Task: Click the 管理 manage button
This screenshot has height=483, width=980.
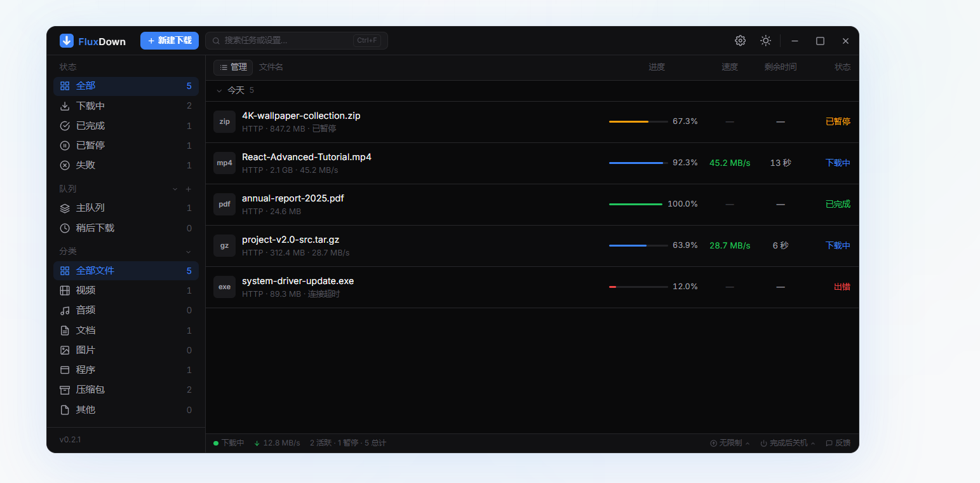Action: [233, 67]
